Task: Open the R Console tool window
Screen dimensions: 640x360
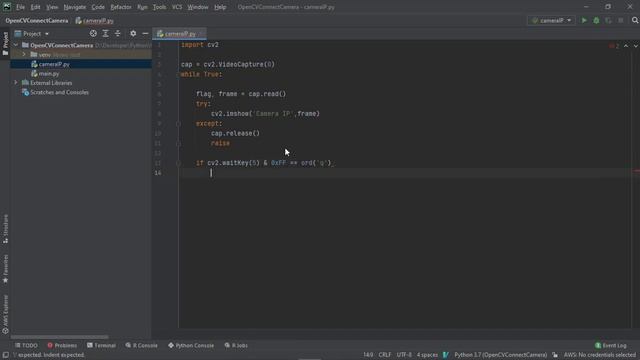Action: pyautogui.click(x=141, y=345)
